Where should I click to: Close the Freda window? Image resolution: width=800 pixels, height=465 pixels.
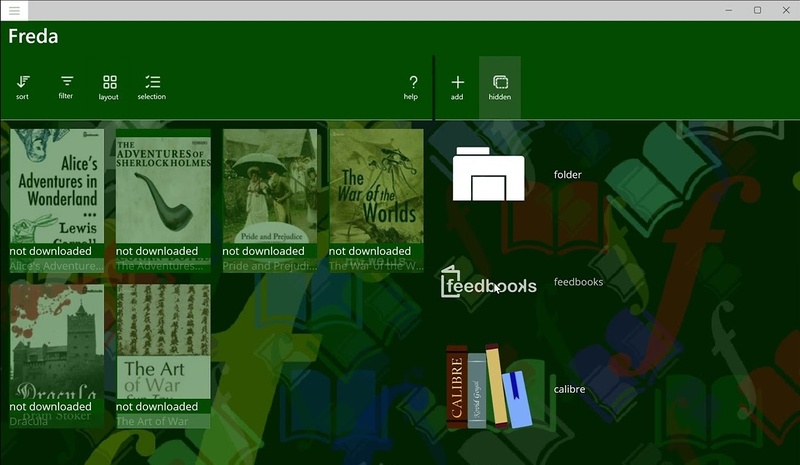pos(786,10)
